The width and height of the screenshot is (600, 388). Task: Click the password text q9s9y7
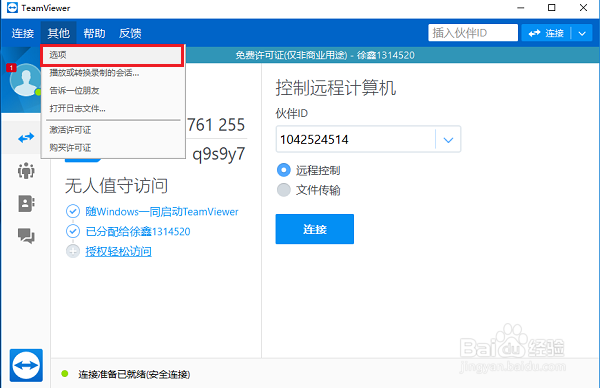click(218, 154)
